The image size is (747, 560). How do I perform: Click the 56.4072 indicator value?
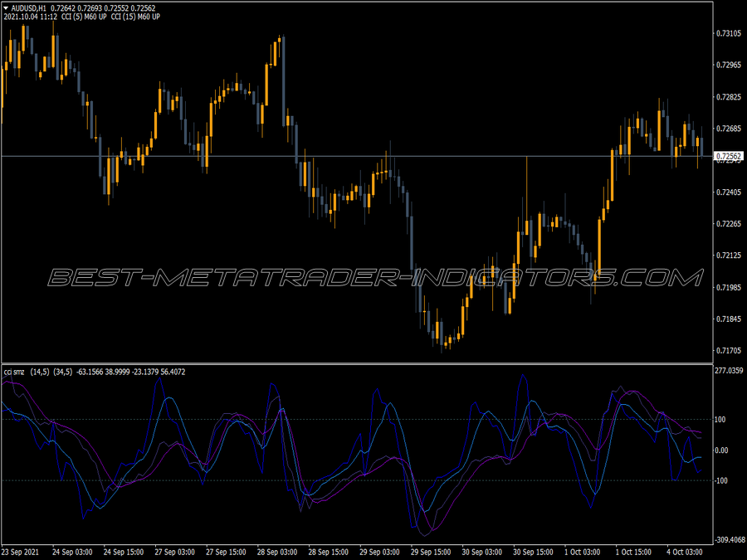pos(173,372)
